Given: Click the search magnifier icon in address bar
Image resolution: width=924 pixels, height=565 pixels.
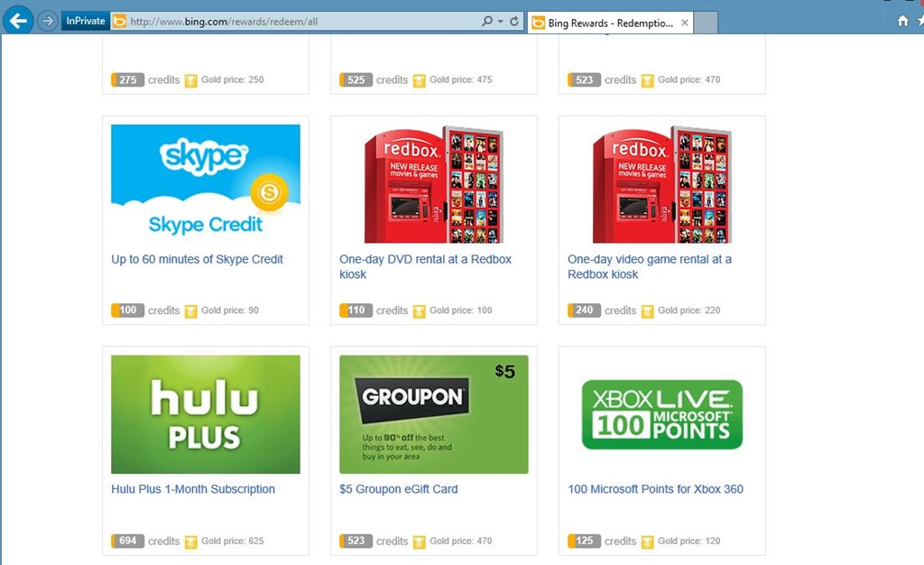Looking at the screenshot, I should pyautogui.click(x=486, y=21).
